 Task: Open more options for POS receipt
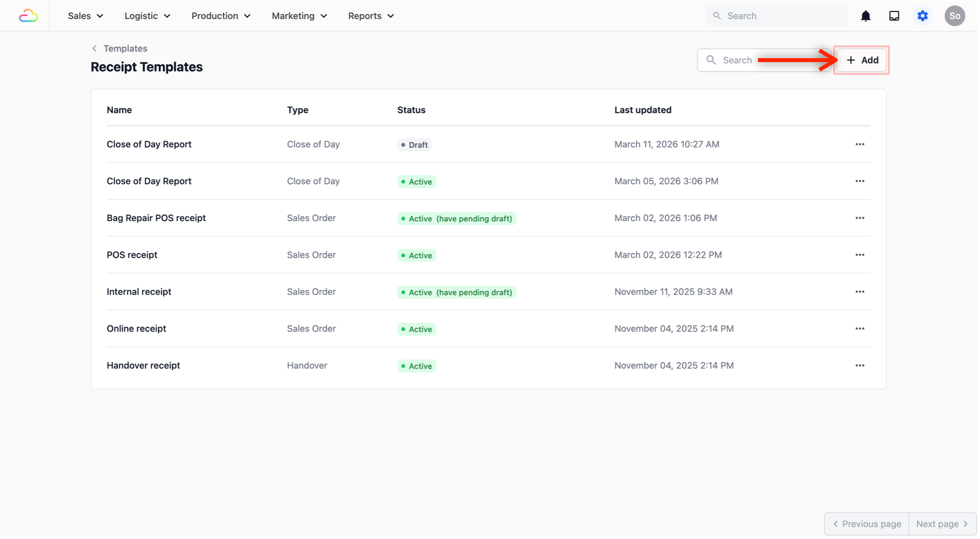[859, 255]
